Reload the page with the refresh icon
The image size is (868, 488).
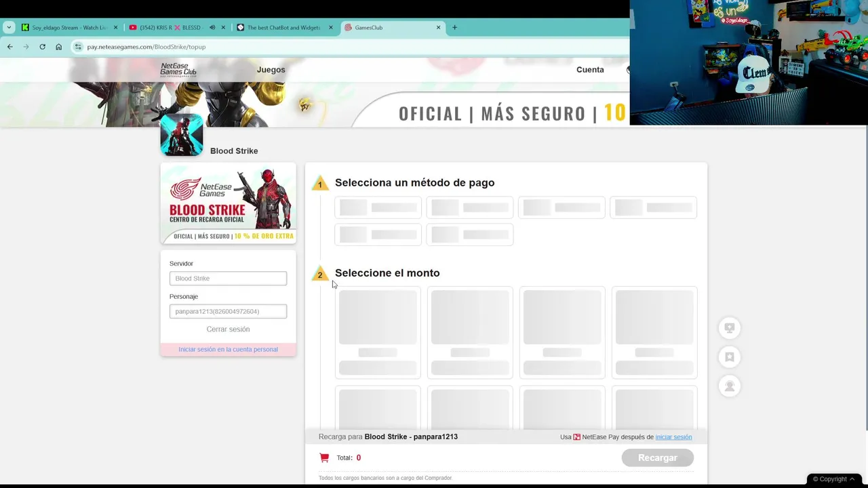point(42,47)
